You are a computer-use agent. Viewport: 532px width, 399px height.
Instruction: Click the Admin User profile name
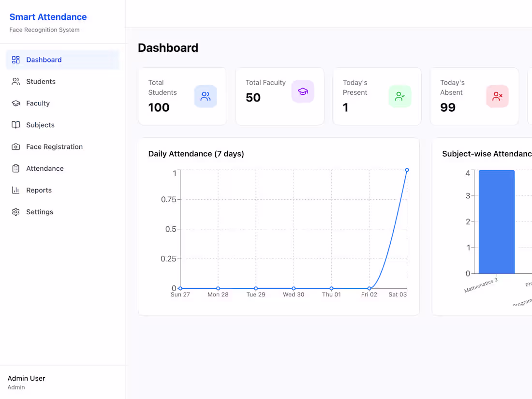(x=26, y=378)
